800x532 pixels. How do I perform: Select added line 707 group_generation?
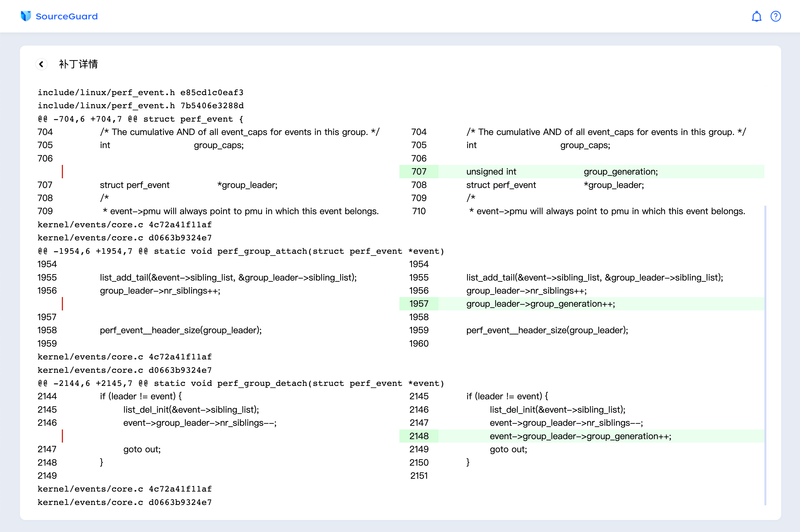pyautogui.click(x=562, y=172)
